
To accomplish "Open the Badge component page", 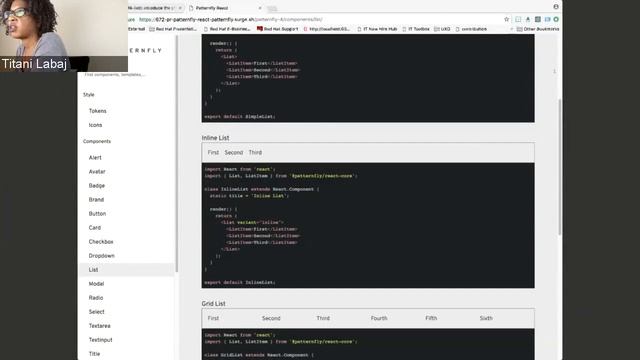I will (x=97, y=185).
